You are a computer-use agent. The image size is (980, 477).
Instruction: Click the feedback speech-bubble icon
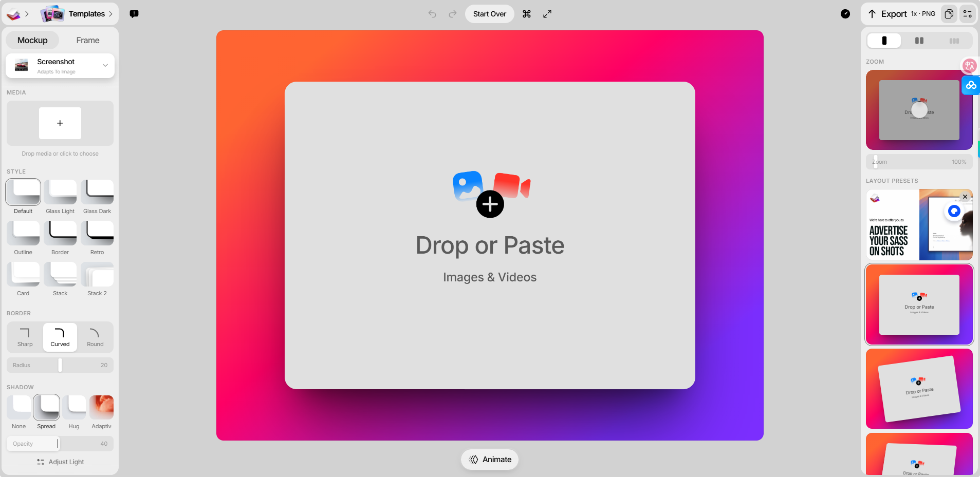(x=134, y=14)
